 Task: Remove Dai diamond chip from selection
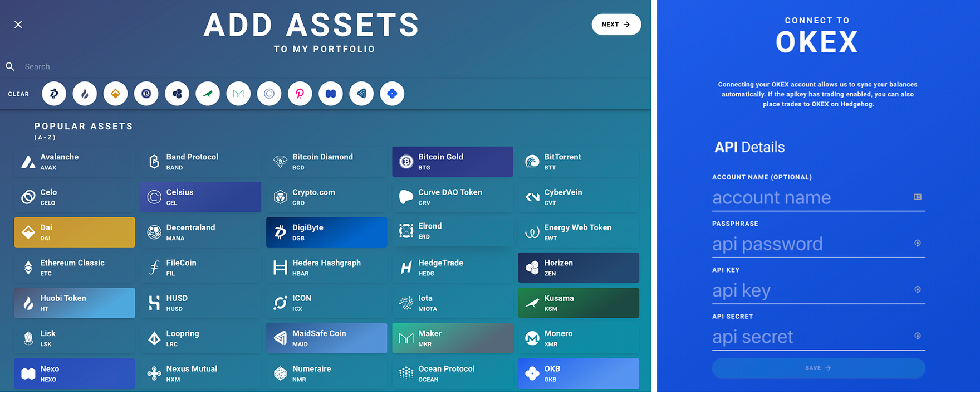coord(115,94)
